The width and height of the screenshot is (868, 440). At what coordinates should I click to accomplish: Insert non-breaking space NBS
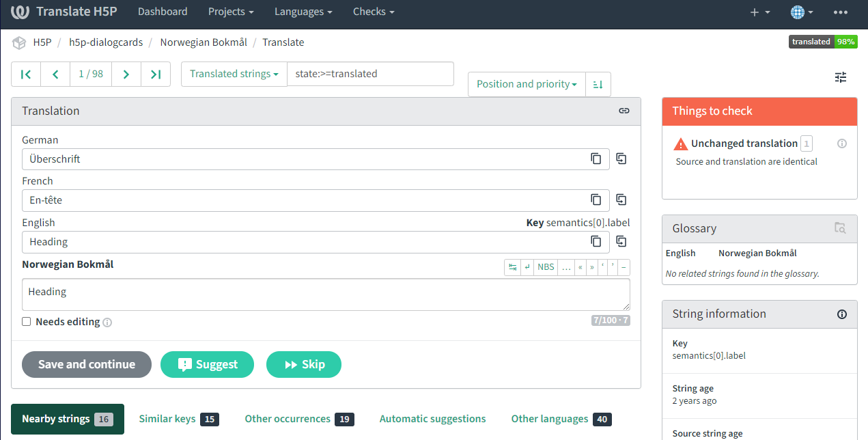[x=546, y=267]
